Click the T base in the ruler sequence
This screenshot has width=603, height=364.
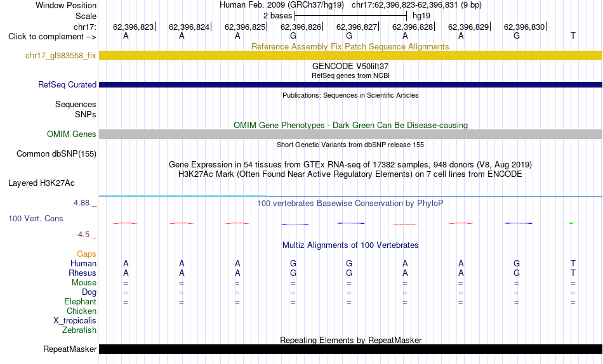573,36
